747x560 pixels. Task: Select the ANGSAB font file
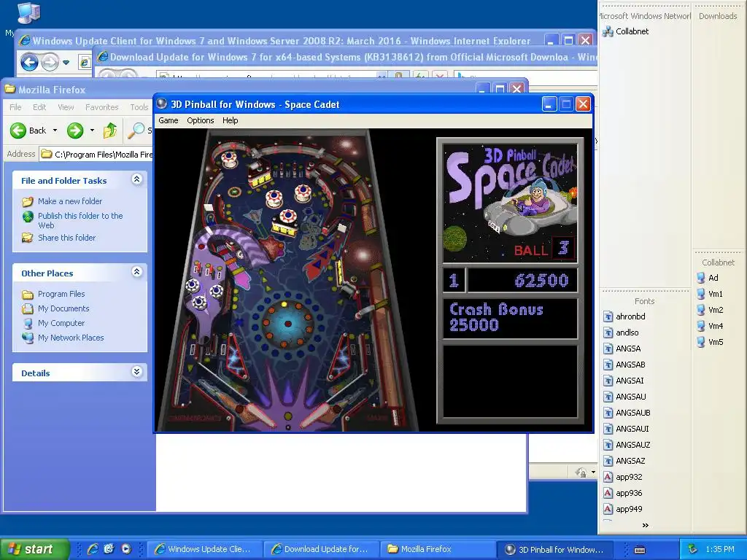point(624,365)
